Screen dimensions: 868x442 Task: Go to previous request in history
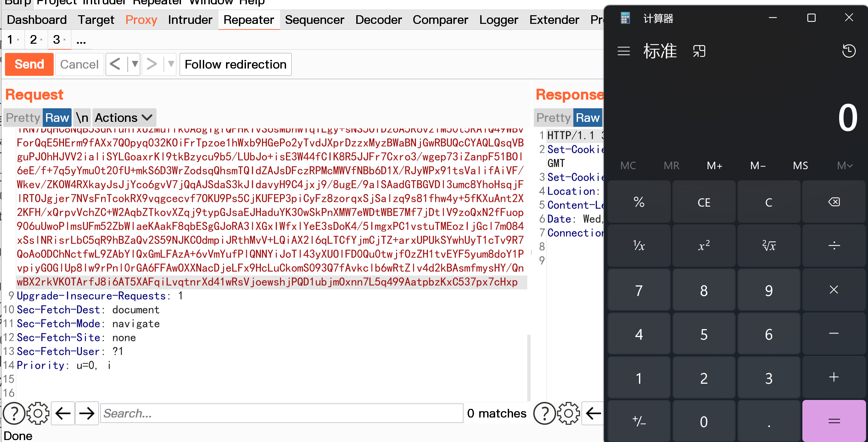116,64
